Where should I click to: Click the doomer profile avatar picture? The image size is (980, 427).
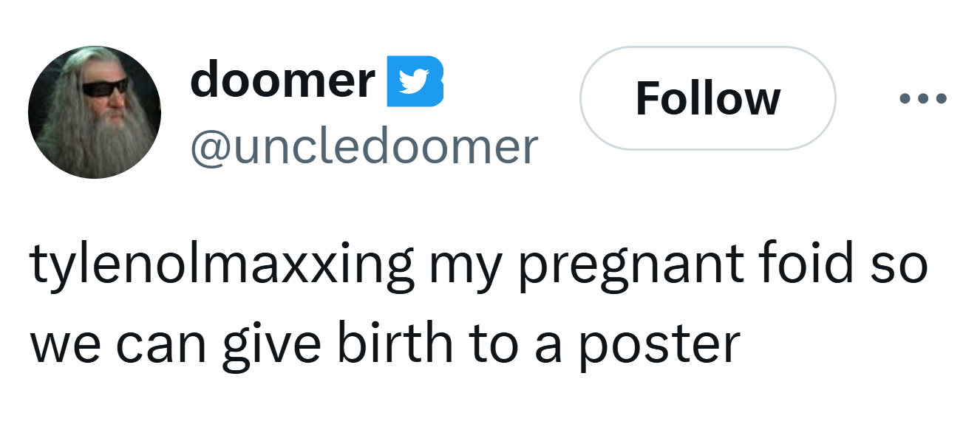95,112
